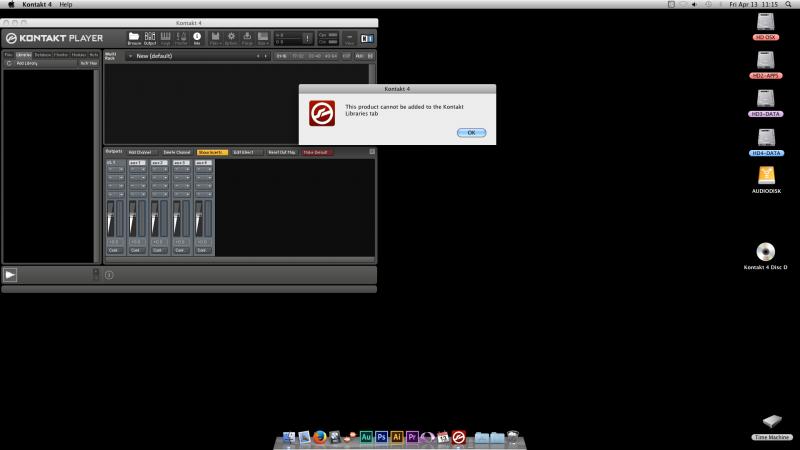
Task: Switch to the Auto browser tab
Action: (x=93, y=55)
